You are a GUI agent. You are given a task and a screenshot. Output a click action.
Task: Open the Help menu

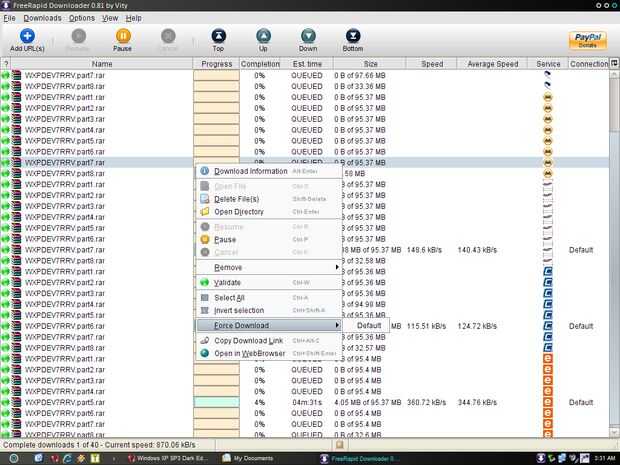pos(134,18)
